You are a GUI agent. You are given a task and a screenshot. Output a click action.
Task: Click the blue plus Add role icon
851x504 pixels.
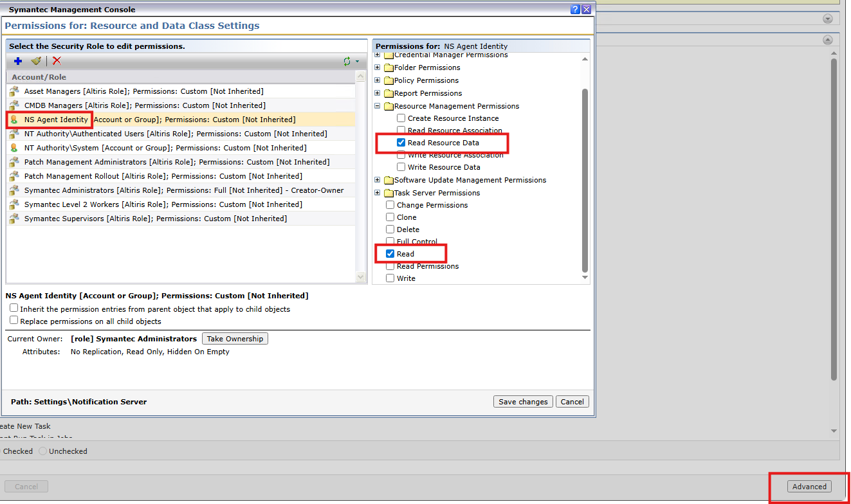coord(18,61)
